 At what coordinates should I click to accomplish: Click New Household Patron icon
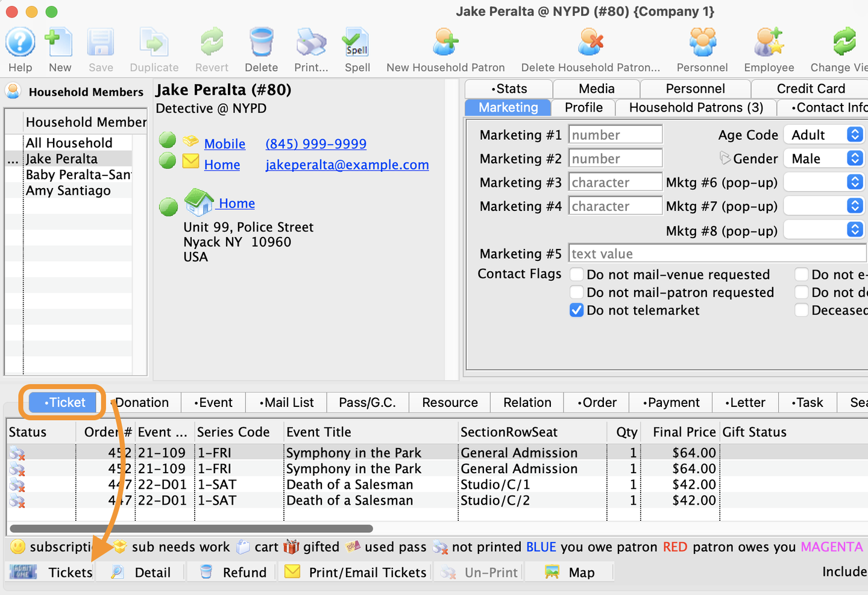(445, 43)
